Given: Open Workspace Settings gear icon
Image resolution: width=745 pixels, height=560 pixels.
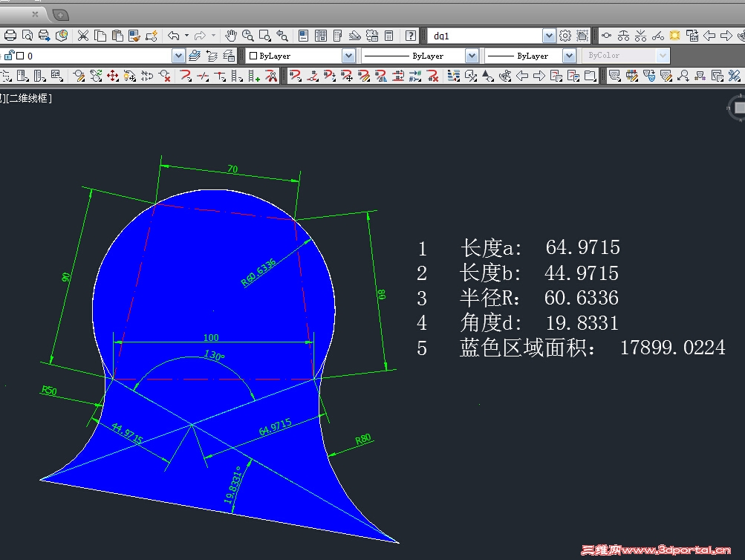Looking at the screenshot, I should pyautogui.click(x=565, y=36).
